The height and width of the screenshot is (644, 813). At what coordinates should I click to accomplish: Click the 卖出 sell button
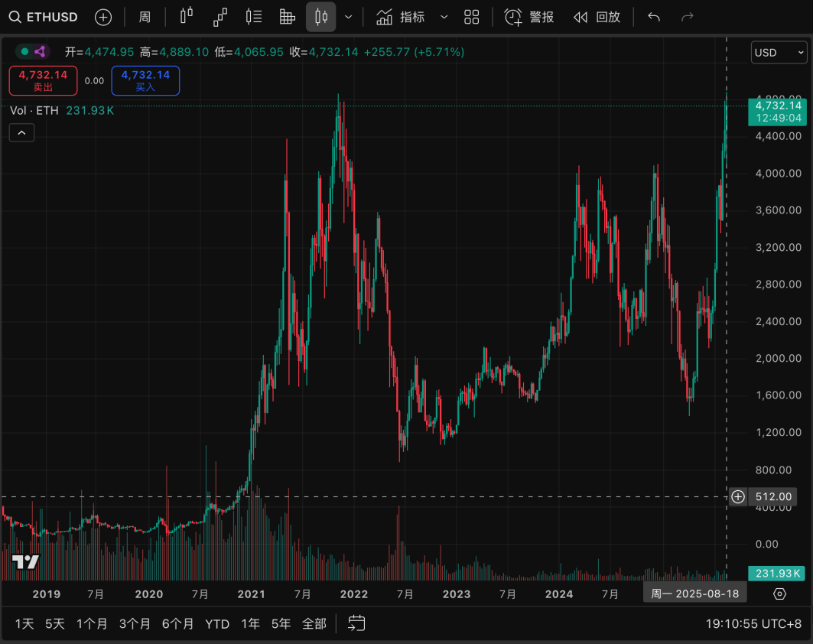click(x=43, y=80)
